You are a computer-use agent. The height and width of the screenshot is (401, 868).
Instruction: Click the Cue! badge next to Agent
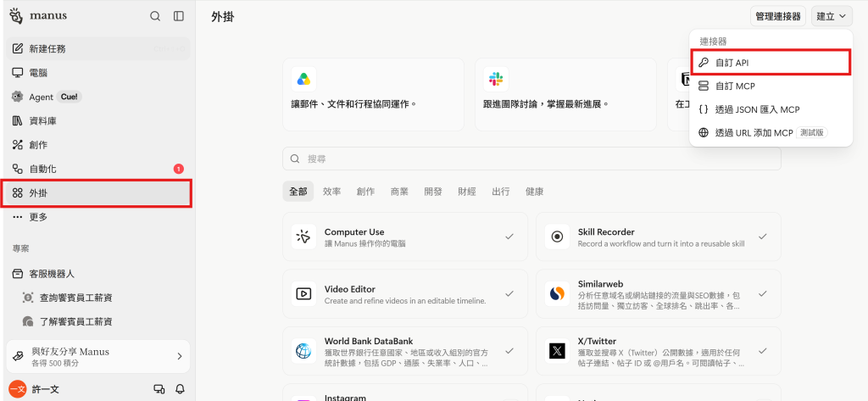click(70, 97)
